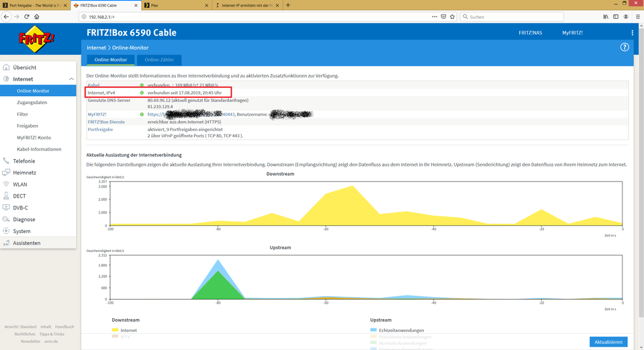Screen dimensions: 644x350
Task: Click yellow Internet legend swatch
Action: click(115, 330)
